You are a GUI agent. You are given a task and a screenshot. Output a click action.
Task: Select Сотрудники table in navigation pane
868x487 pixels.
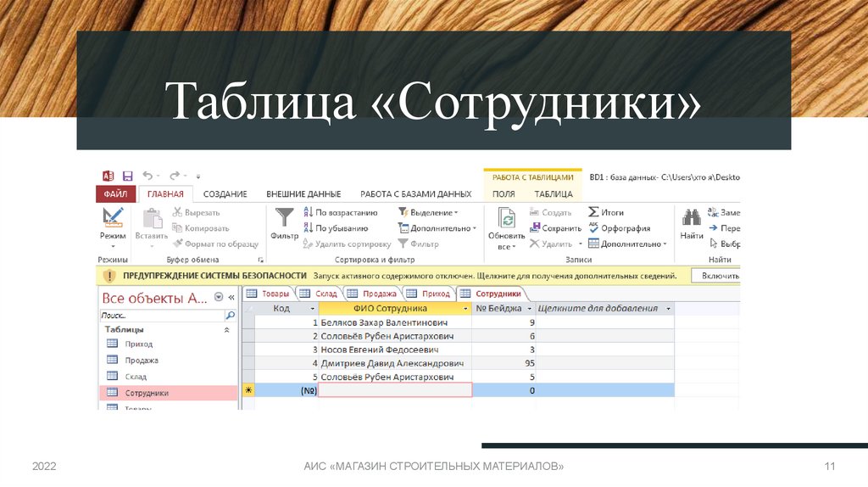click(x=169, y=393)
